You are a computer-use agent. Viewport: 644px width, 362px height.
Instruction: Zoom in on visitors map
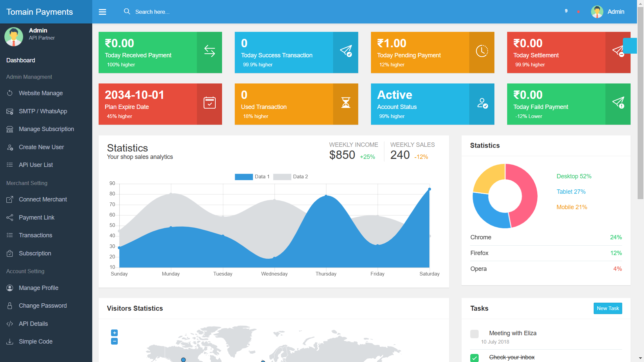pyautogui.click(x=114, y=333)
